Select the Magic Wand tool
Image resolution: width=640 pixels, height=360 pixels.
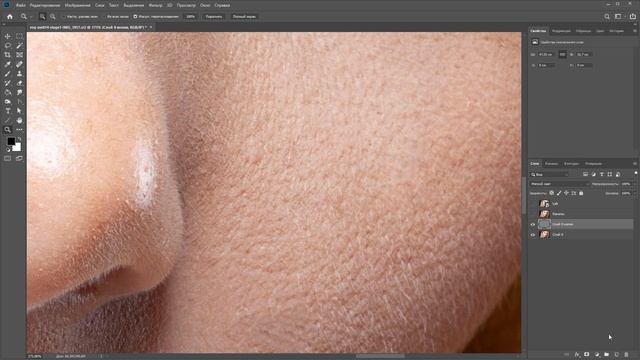pos(19,46)
